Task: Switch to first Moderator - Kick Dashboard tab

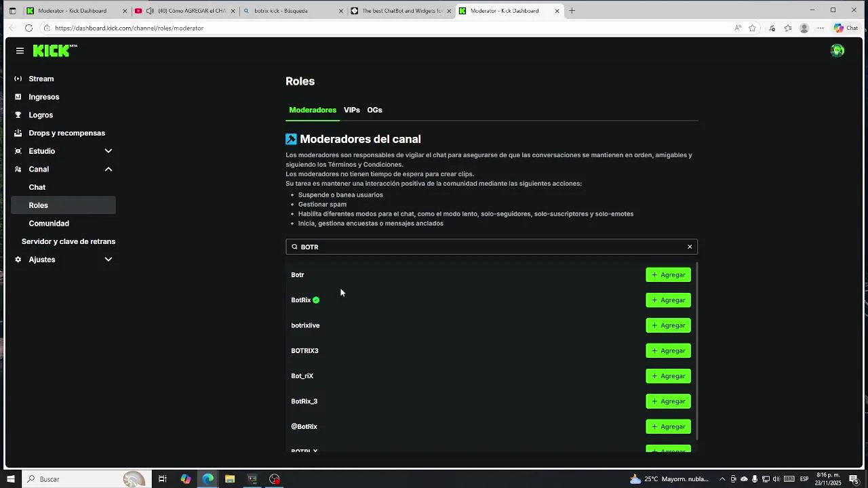Action: tap(76, 11)
